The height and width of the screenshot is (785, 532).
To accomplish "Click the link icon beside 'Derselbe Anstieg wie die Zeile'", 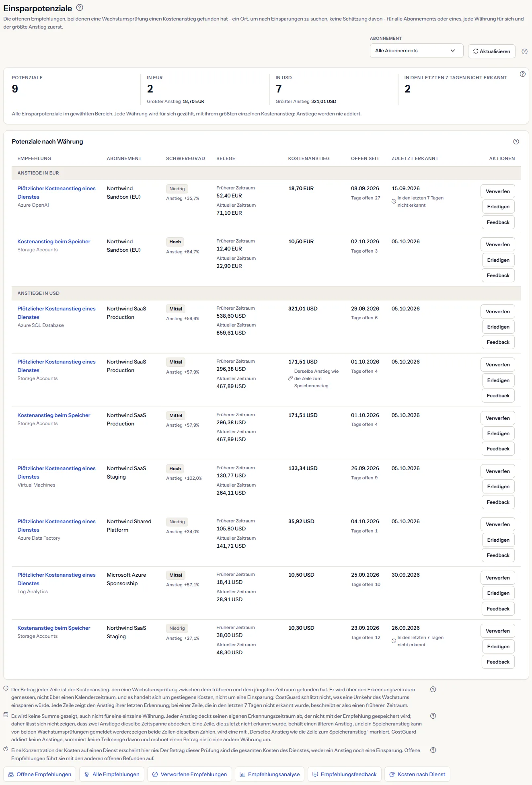I will pyautogui.click(x=290, y=378).
